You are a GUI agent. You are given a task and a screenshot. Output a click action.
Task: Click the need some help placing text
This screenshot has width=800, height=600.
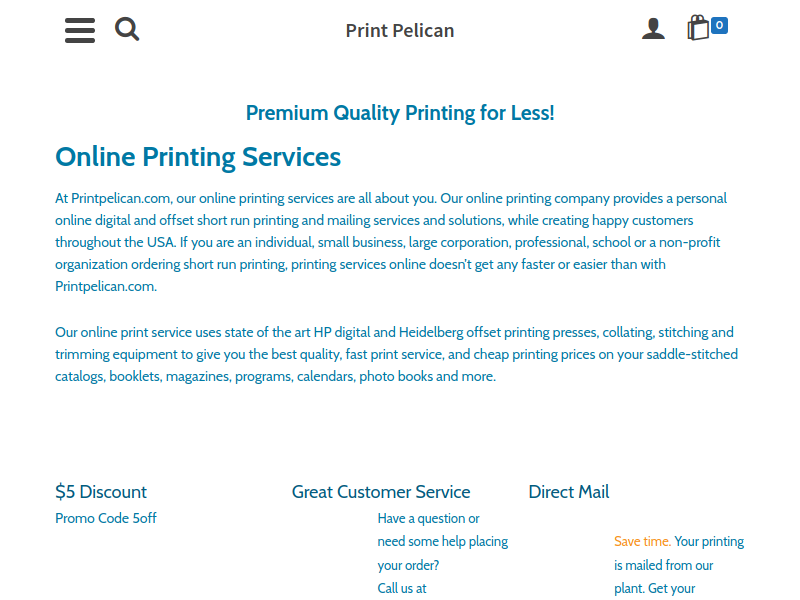point(443,541)
